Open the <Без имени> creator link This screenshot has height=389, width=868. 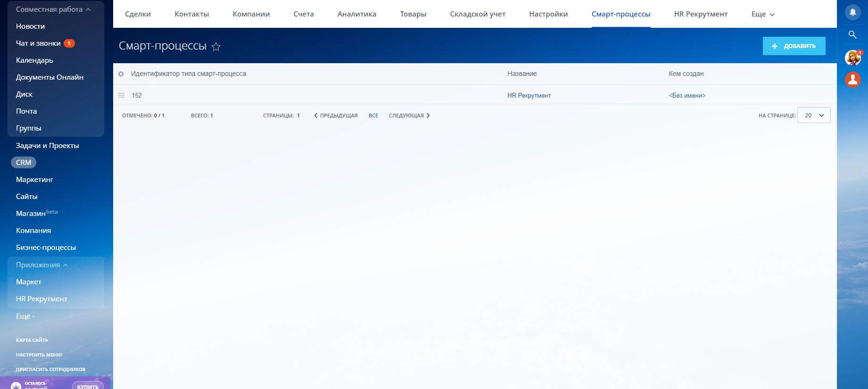[x=687, y=95]
